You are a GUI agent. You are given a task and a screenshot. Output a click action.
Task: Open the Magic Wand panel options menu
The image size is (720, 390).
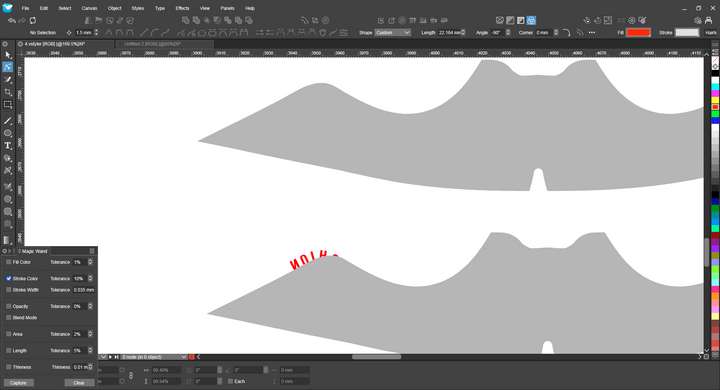[x=92, y=251]
